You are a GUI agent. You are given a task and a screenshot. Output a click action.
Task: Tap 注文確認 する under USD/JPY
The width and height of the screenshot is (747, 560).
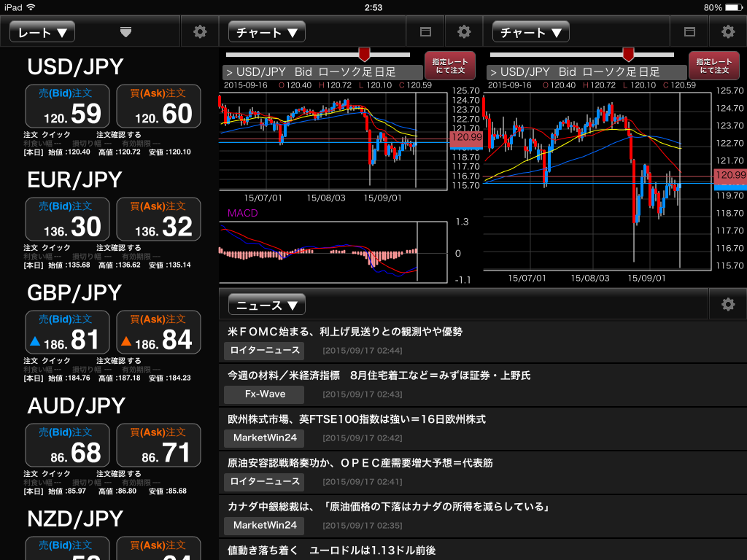point(119,135)
